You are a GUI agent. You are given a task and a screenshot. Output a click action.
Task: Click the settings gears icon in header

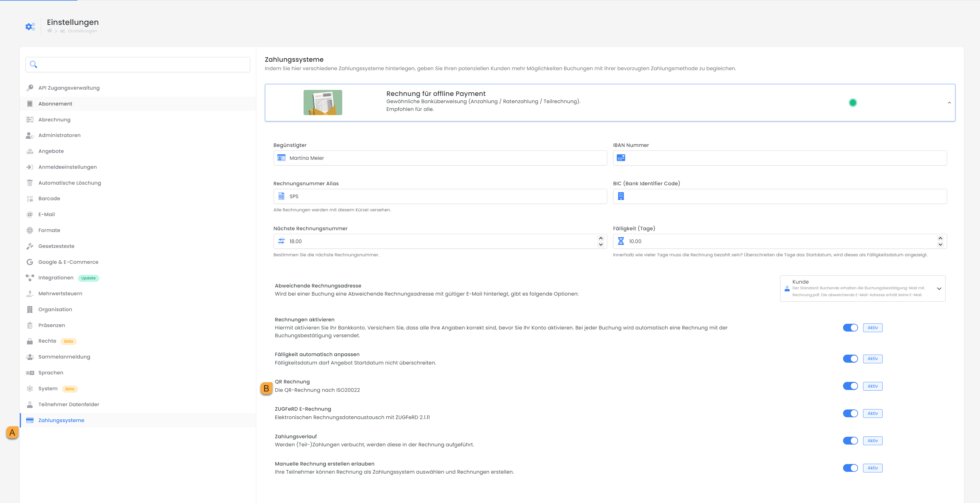tap(30, 26)
